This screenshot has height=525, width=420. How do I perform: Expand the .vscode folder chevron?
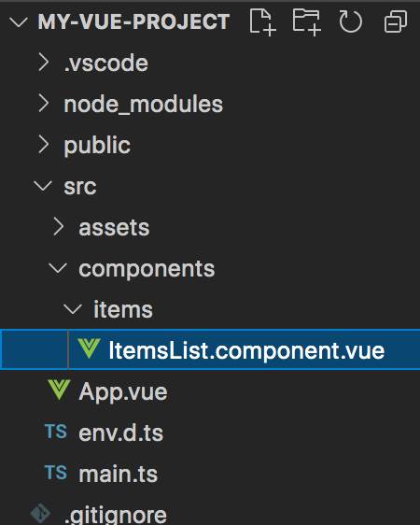pos(44,63)
